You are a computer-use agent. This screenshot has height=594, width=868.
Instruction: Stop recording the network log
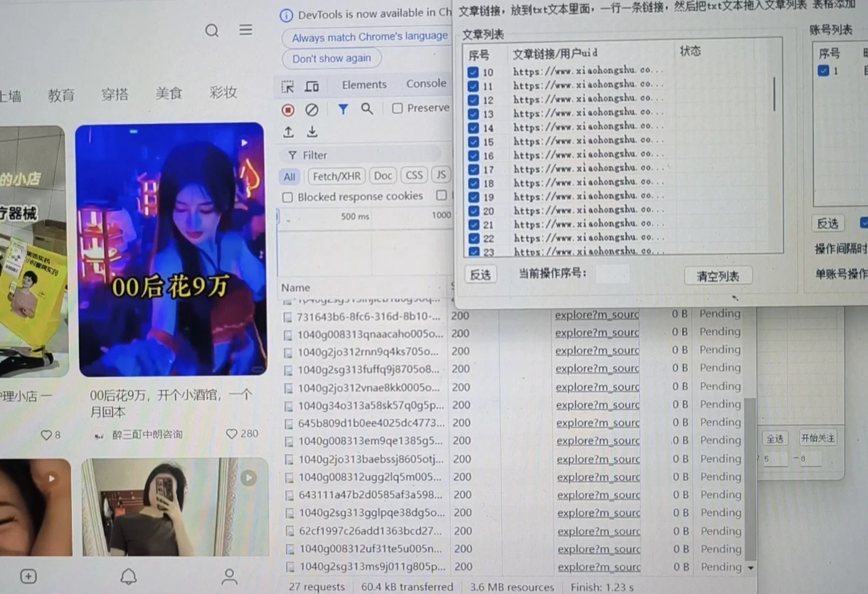tap(287, 109)
